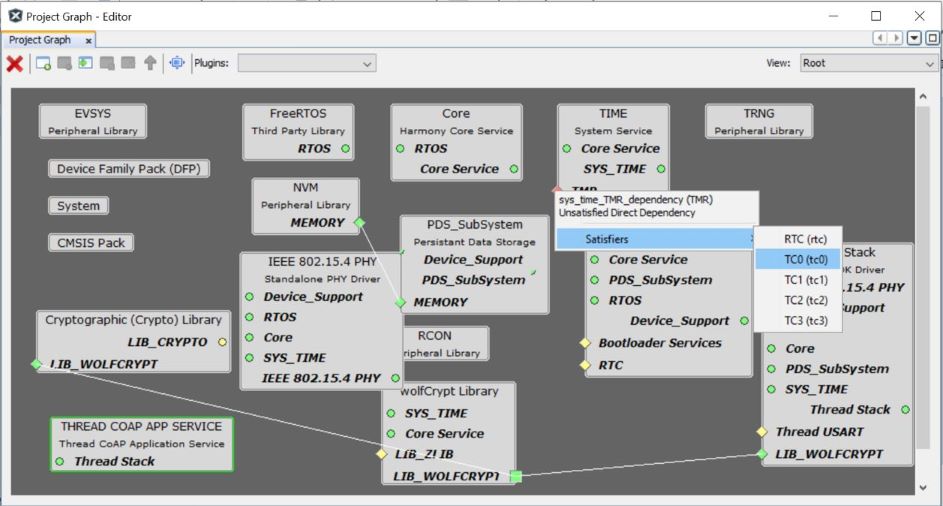The image size is (943, 506).
Task: Expand the Satisfiers submenu entry
Action: [x=655, y=239]
